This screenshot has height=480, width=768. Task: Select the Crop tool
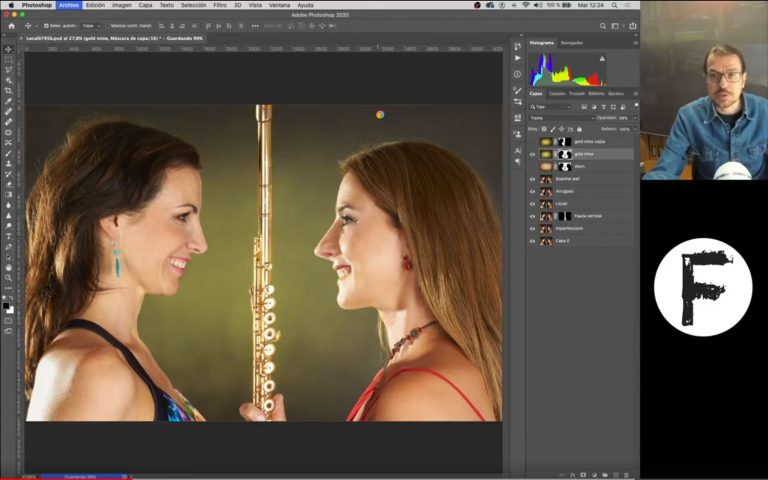click(x=8, y=91)
